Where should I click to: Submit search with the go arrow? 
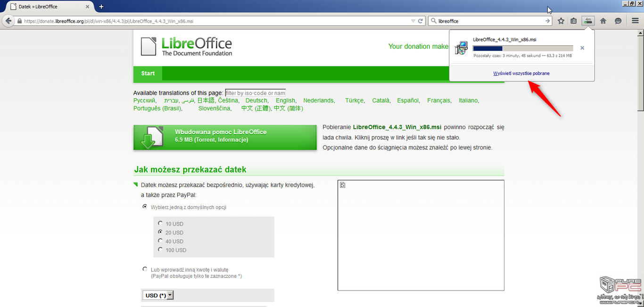(547, 21)
